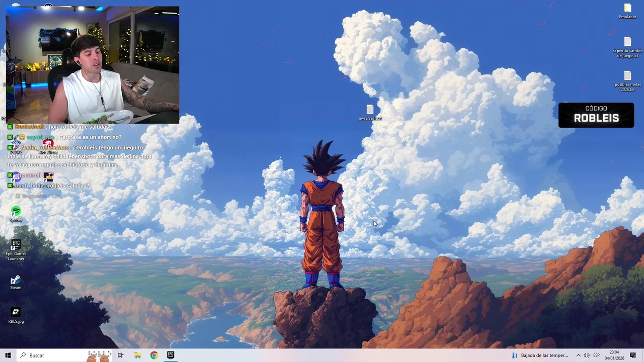Select the Emulador folder on the desktop
Screen dimensions: 644x362
pyautogui.click(x=627, y=11)
